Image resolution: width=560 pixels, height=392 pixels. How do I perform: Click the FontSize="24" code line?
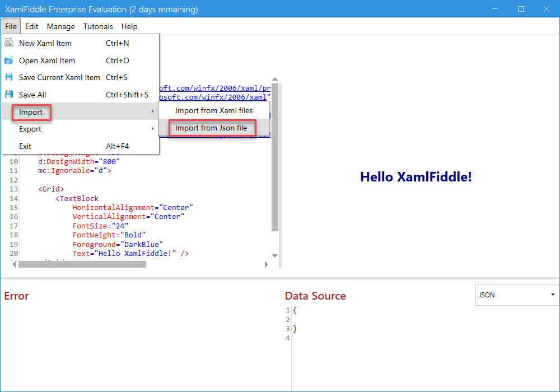[x=100, y=226]
